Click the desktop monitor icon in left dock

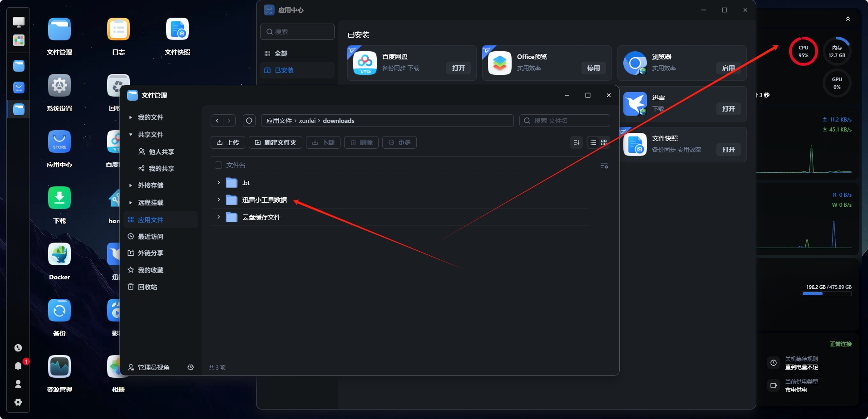[x=19, y=22]
